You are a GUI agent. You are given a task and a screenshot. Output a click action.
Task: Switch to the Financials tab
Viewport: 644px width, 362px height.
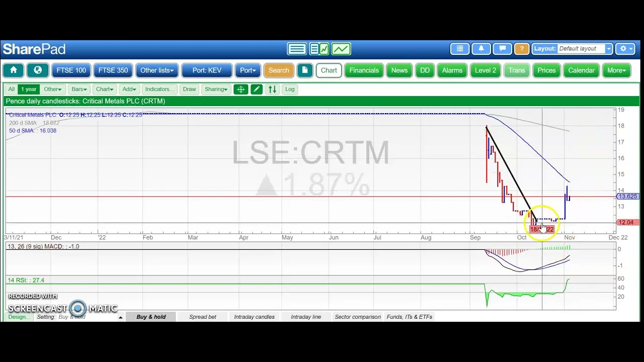364,70
